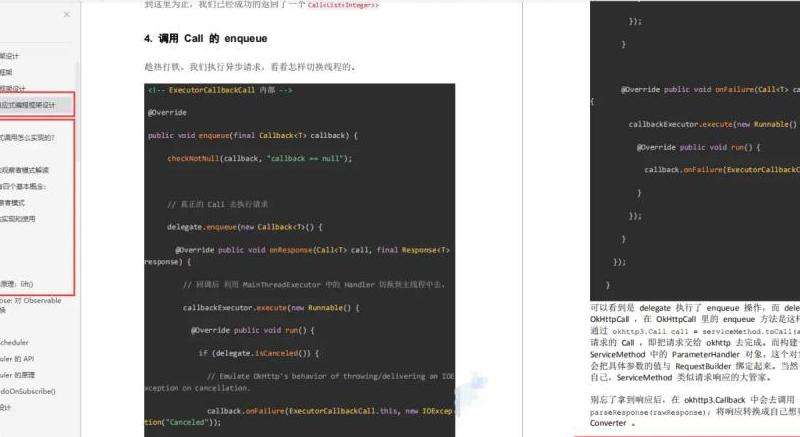800x437 pixels.
Task: Jump to the 'uler 的 API' outline entry
Action: 18,358
